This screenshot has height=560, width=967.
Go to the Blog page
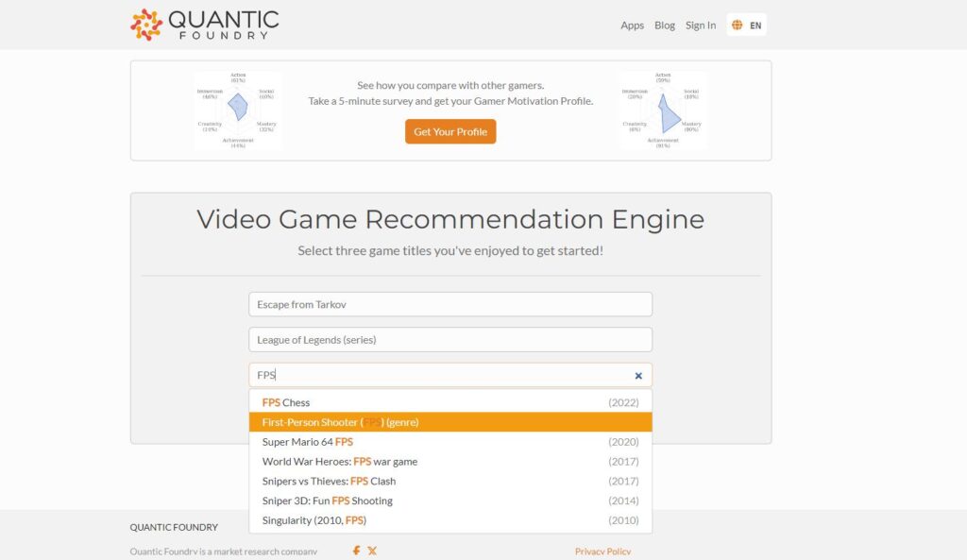[665, 25]
